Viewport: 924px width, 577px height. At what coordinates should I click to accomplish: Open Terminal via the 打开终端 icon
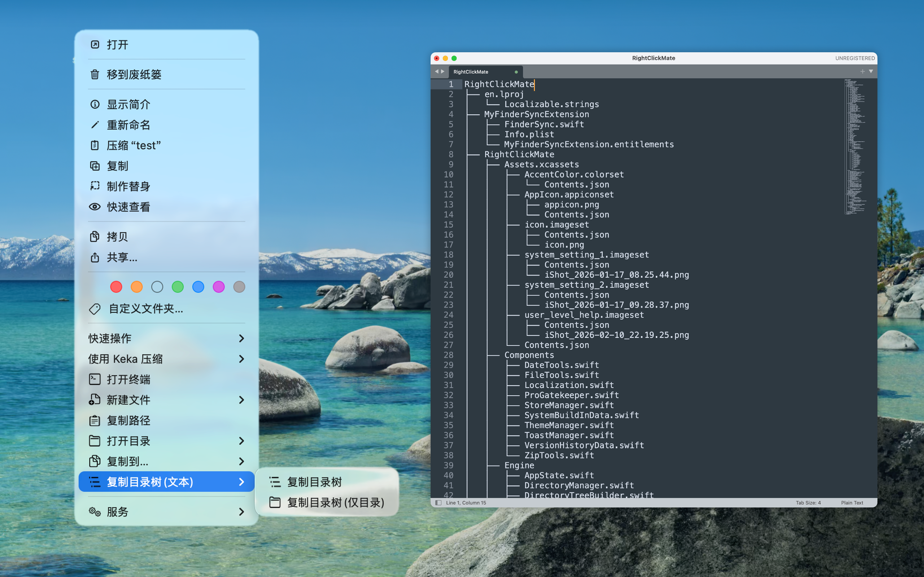[x=95, y=379]
